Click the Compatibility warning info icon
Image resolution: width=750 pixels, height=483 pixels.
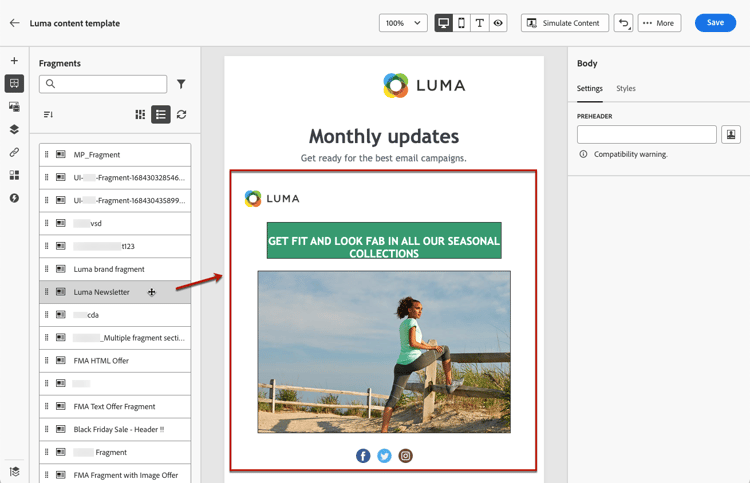click(x=583, y=154)
